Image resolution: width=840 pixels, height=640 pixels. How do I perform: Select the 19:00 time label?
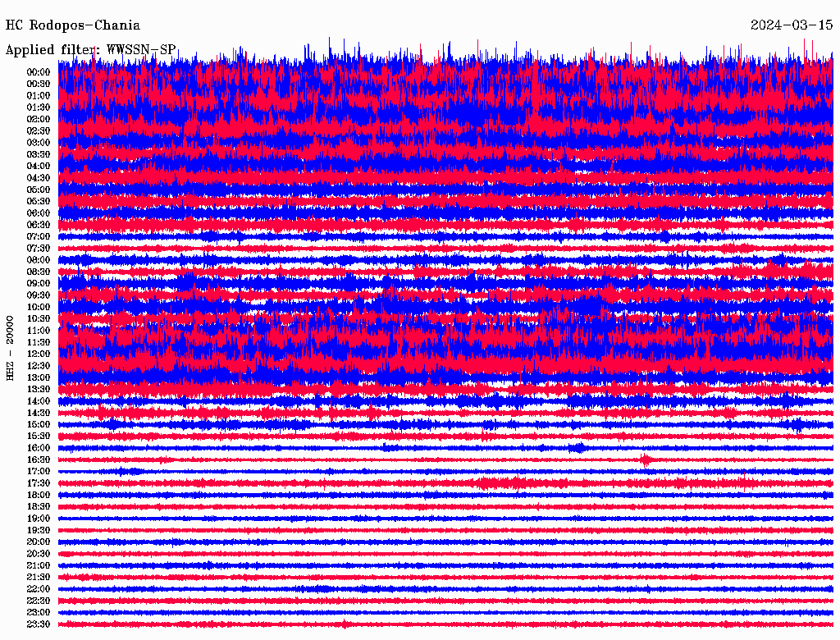(39, 519)
